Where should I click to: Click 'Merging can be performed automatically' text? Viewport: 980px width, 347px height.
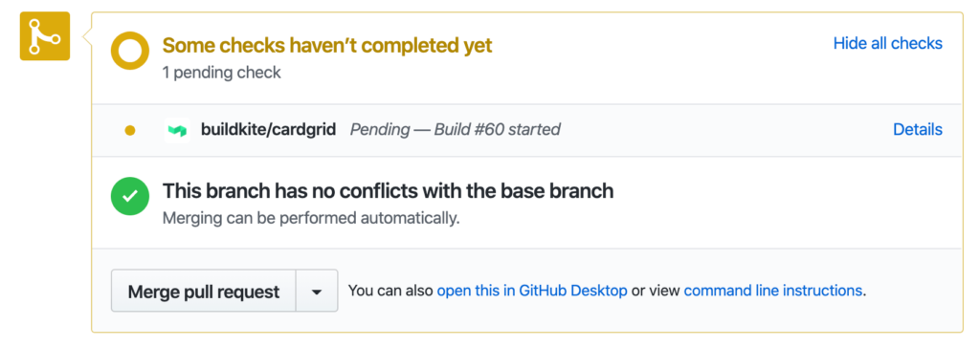[x=311, y=219]
